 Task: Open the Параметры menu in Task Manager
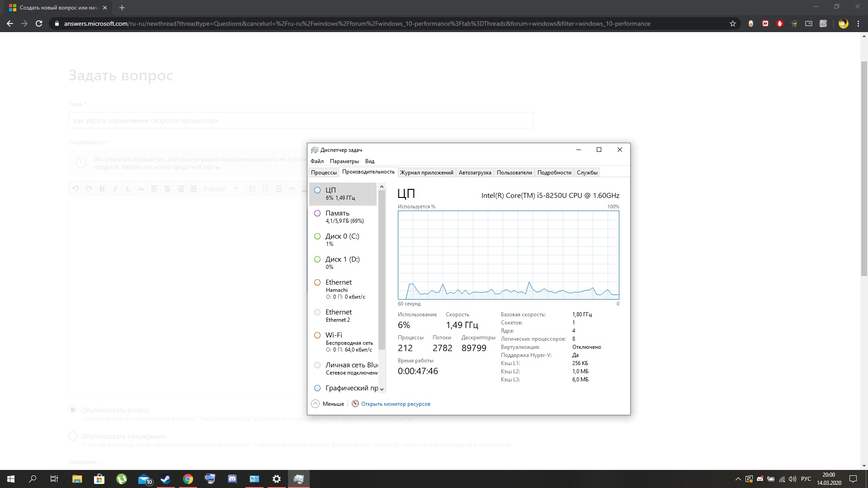click(x=344, y=161)
